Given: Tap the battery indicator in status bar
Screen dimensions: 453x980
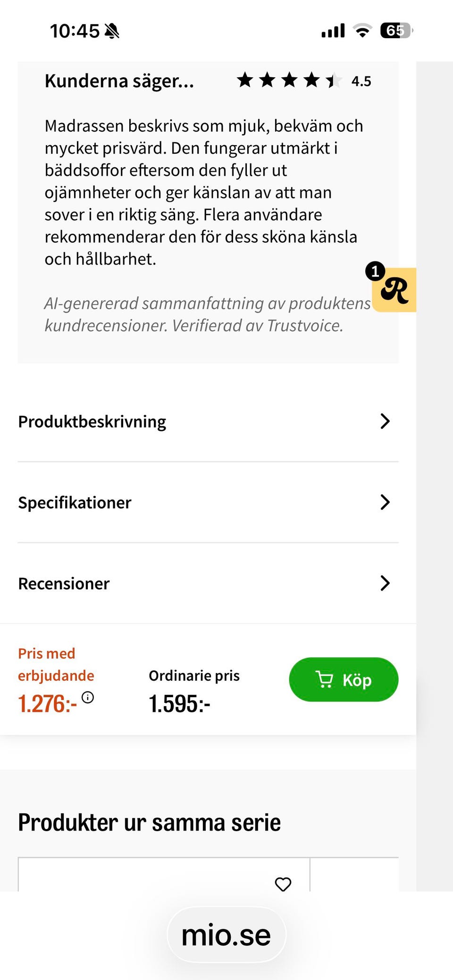Looking at the screenshot, I should coord(396,31).
